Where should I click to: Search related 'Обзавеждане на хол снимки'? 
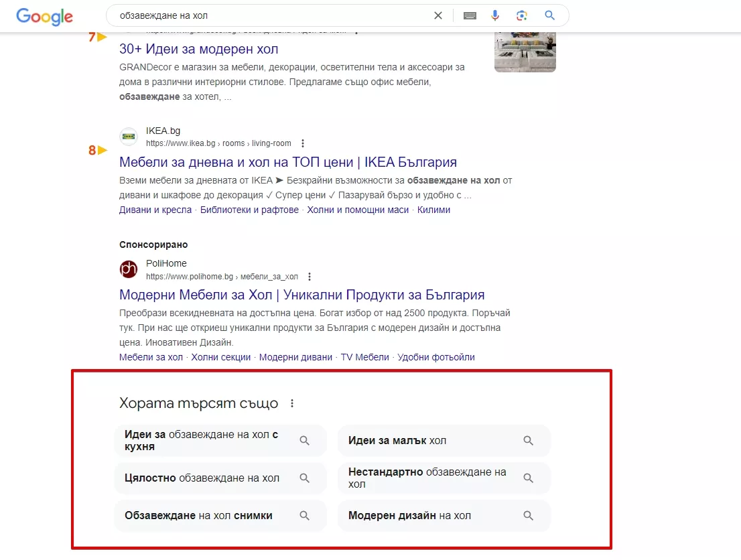(x=220, y=516)
